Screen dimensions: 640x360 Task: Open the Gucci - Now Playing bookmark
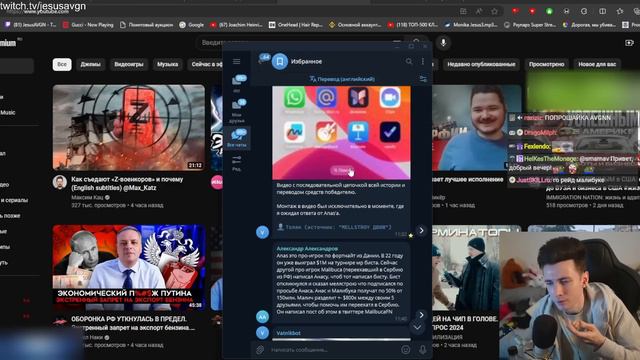click(88, 25)
